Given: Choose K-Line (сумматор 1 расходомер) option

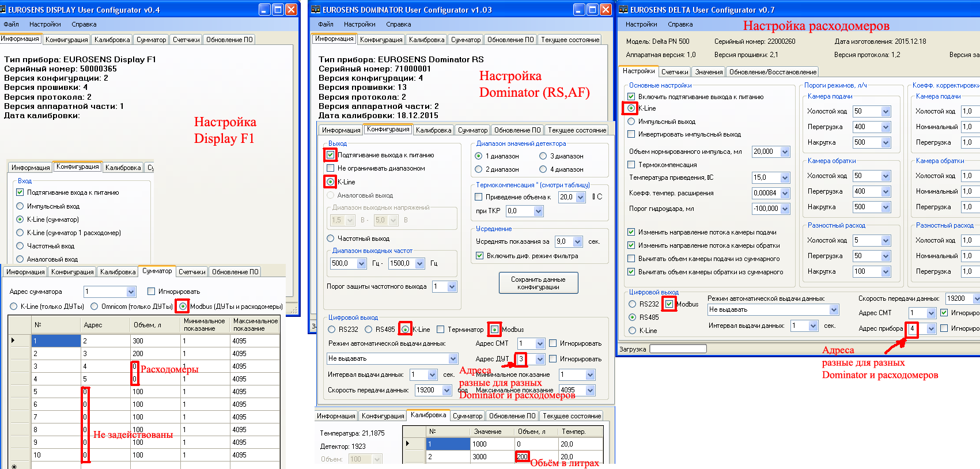Looking at the screenshot, I should [x=20, y=233].
